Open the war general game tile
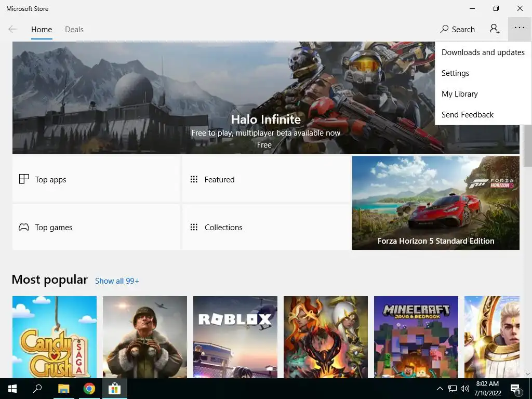532x399 pixels. (x=145, y=337)
